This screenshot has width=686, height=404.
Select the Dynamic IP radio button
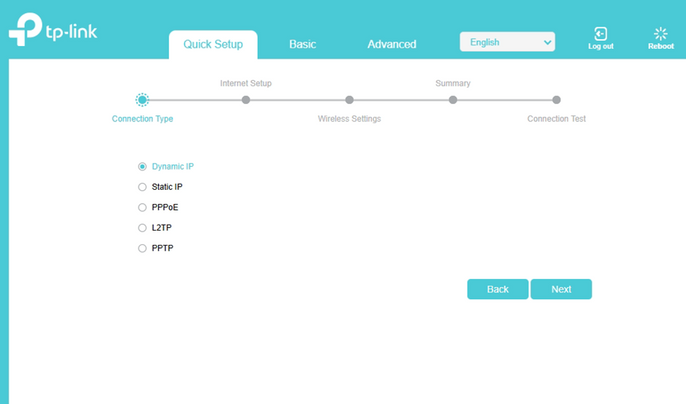[x=142, y=167]
